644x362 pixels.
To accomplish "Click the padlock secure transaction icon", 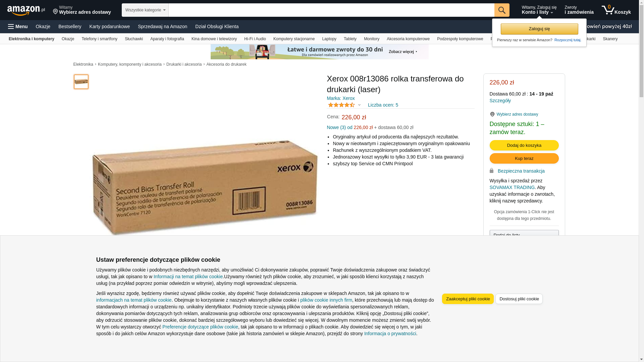I will coord(491,171).
